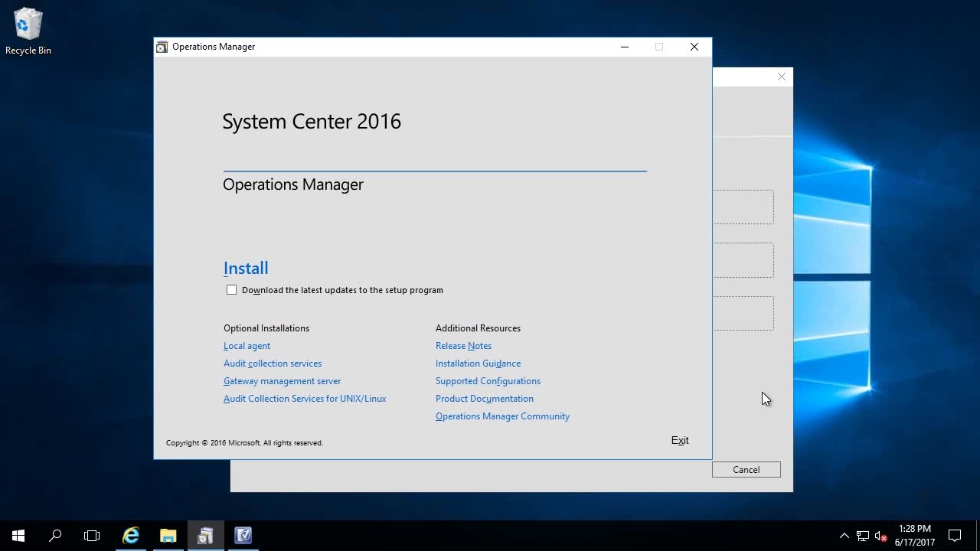Open the Action Center notification icon

(955, 536)
